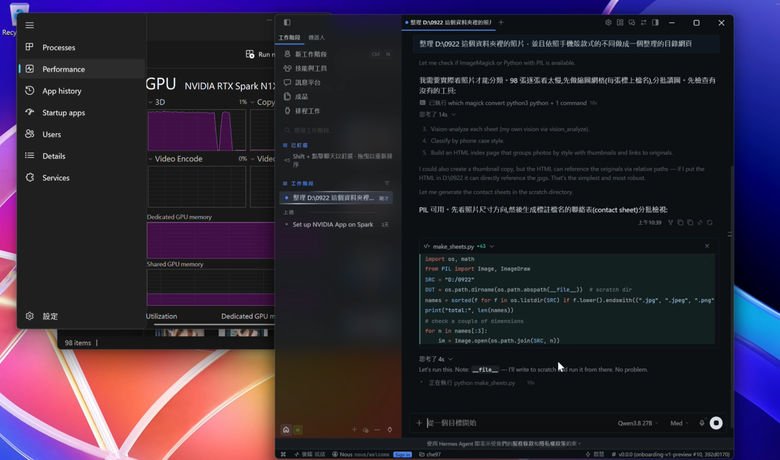Click the Sign in badge in status bar
Screen dimensions: 780x460
[x=402, y=455]
